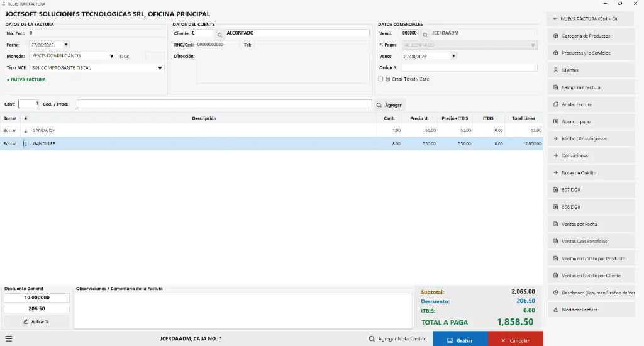Click the 607 DGII document icon
The width and height of the screenshot is (644, 346).
[x=556, y=190]
